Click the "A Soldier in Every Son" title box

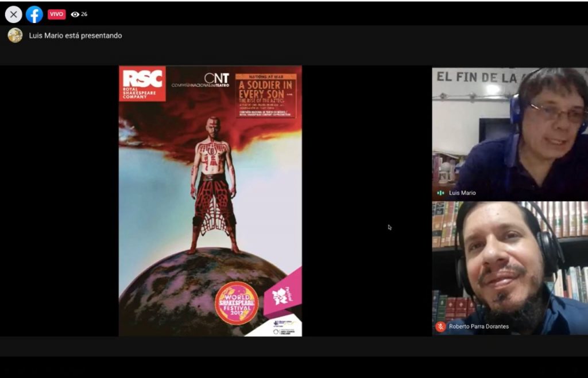coord(267,96)
